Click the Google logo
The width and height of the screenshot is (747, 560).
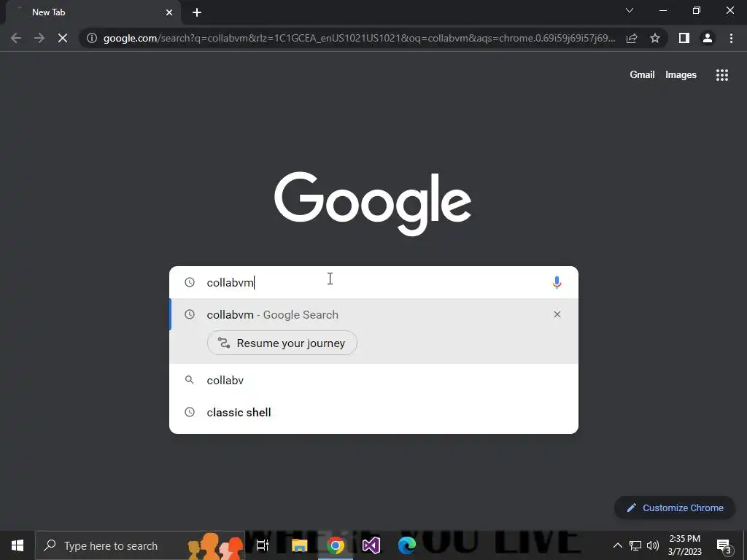[373, 204]
